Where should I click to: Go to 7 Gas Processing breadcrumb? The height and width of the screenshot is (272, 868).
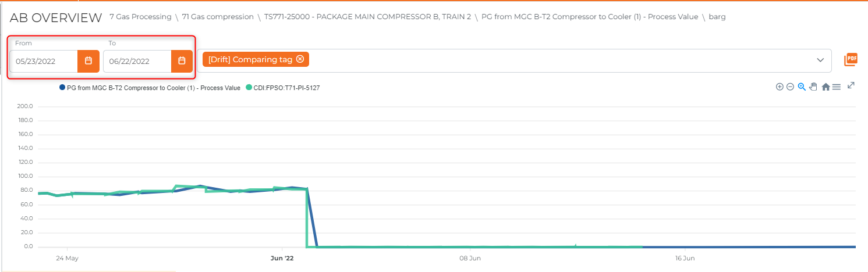[140, 17]
